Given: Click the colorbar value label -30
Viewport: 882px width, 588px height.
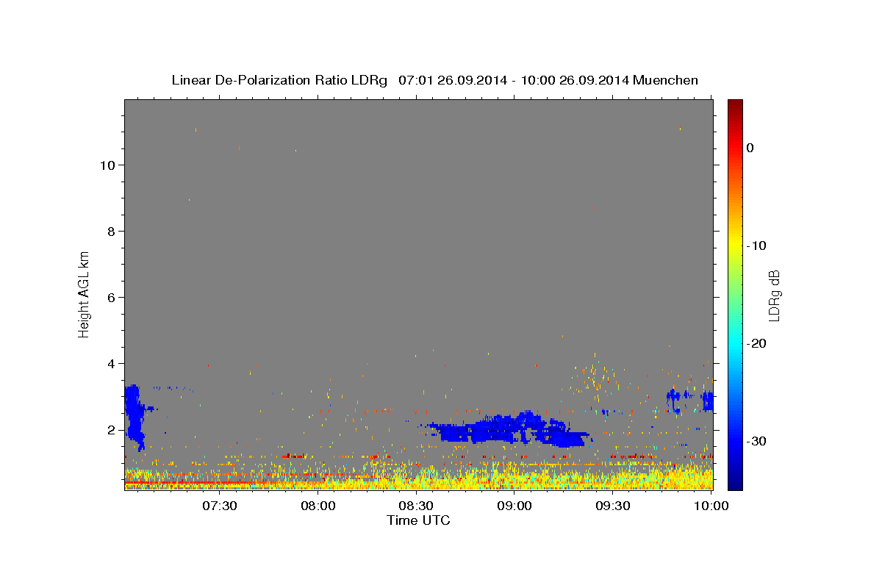Looking at the screenshot, I should (x=757, y=441).
